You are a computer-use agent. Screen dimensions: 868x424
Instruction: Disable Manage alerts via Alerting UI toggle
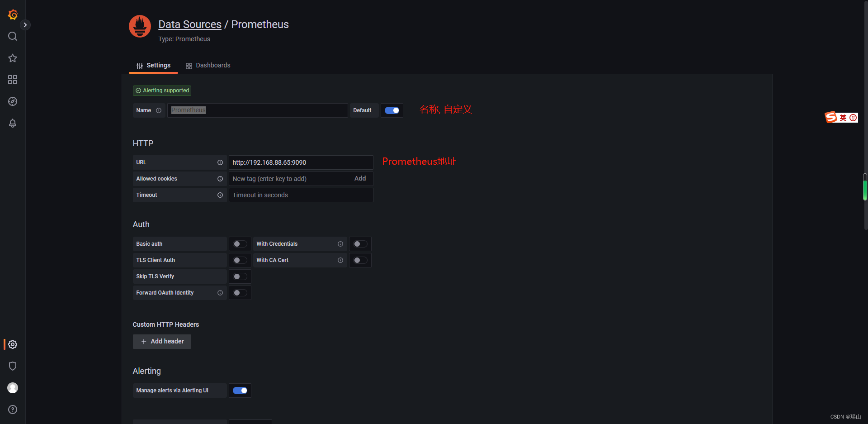[240, 391]
